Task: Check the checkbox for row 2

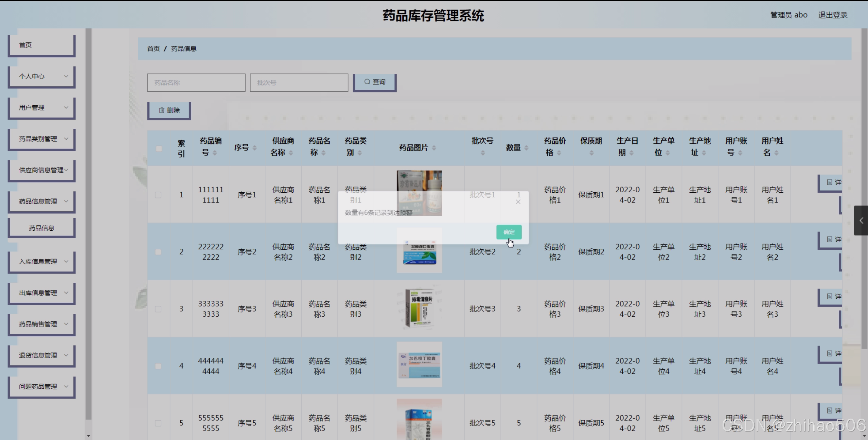Action: (x=158, y=252)
